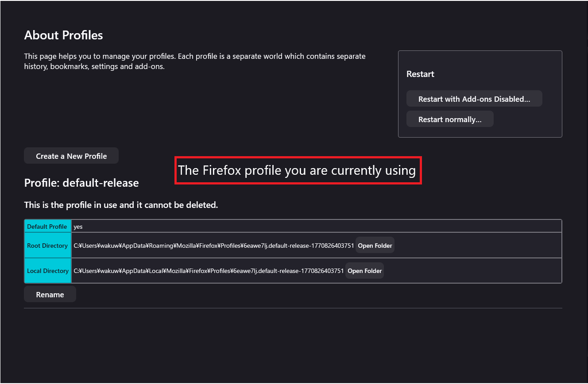Viewport: 588px width, 384px height.
Task: Select the Local Directory header cell
Action: [47, 271]
